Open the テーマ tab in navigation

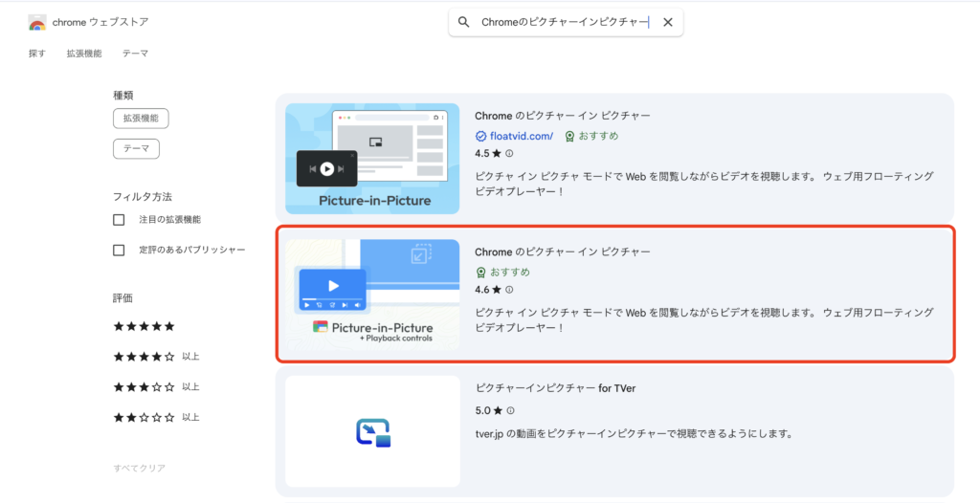point(135,54)
